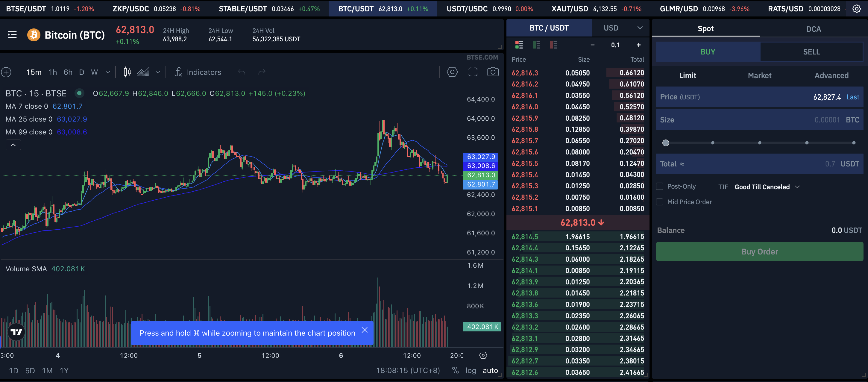The height and width of the screenshot is (382, 868).
Task: Click the Size BTC input field
Action: tap(760, 120)
